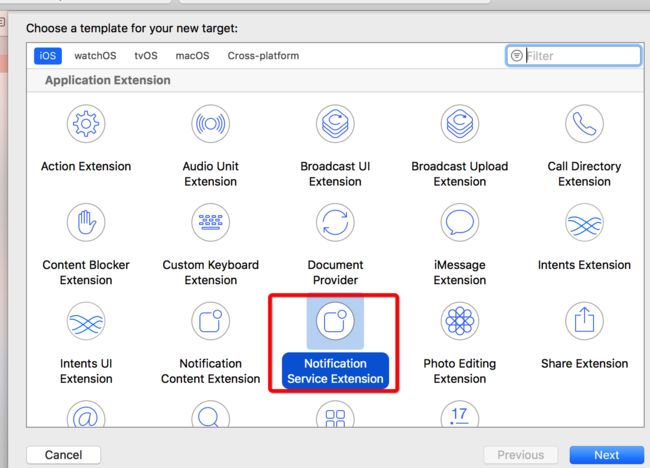Choose the Document Provider sync icon
Screen dimensions: 650x468
tap(335, 222)
